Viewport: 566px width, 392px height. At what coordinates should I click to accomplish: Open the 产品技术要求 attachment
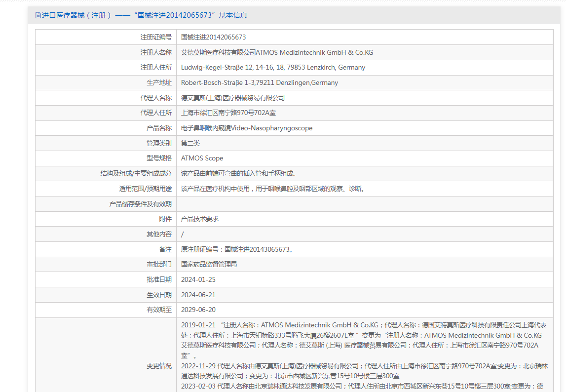click(200, 219)
